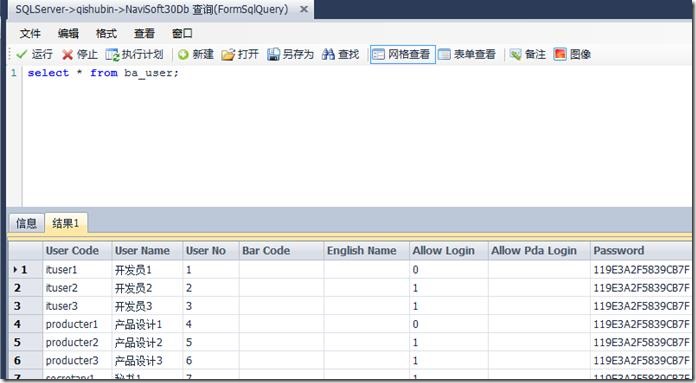The height and width of the screenshot is (383, 696).
Task: Click the 打开 label text
Action: 248,55
